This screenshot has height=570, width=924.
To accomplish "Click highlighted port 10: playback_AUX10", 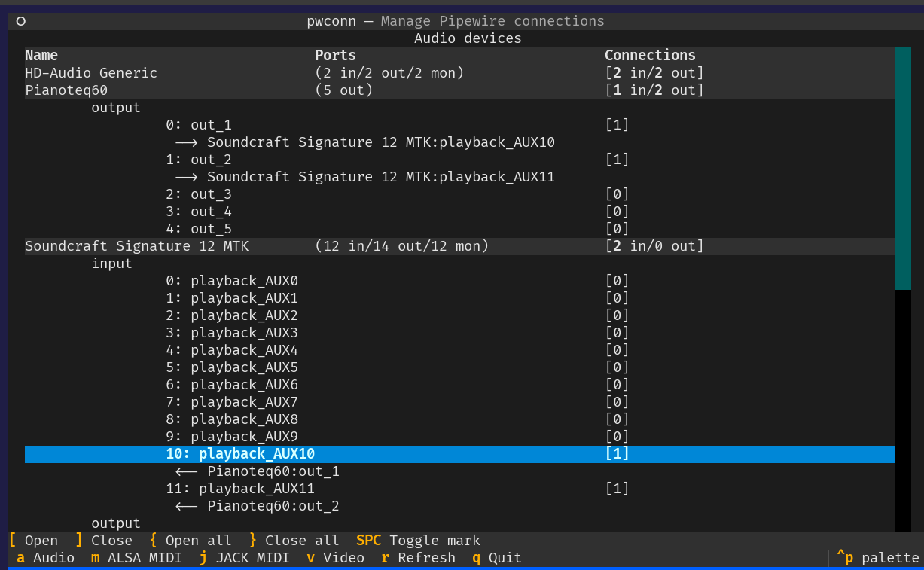I will tap(459, 454).
